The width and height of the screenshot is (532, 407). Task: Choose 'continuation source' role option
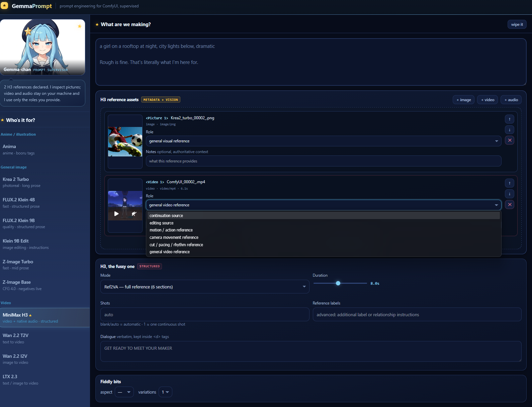pyautogui.click(x=324, y=216)
